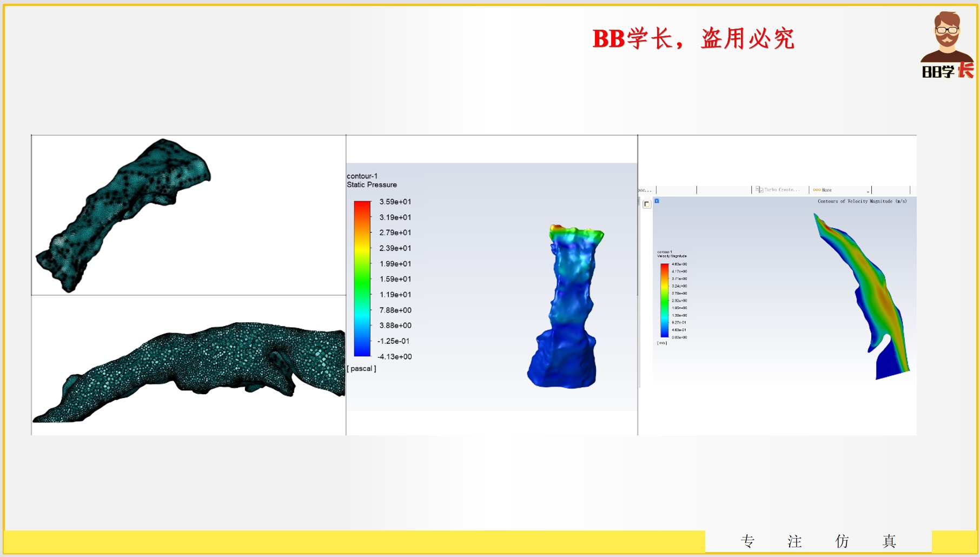Click the BB学长 avatar logo
The image size is (980, 557).
click(x=947, y=45)
